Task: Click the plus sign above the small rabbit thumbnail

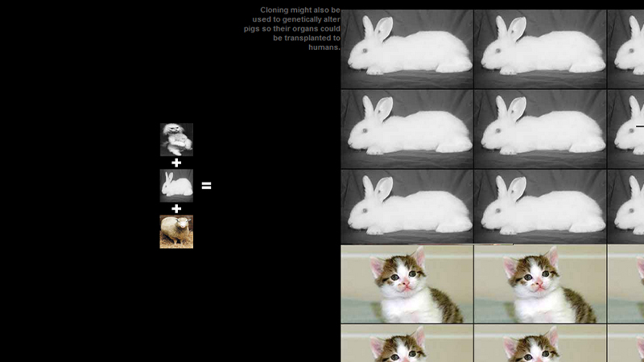Action: (x=176, y=163)
